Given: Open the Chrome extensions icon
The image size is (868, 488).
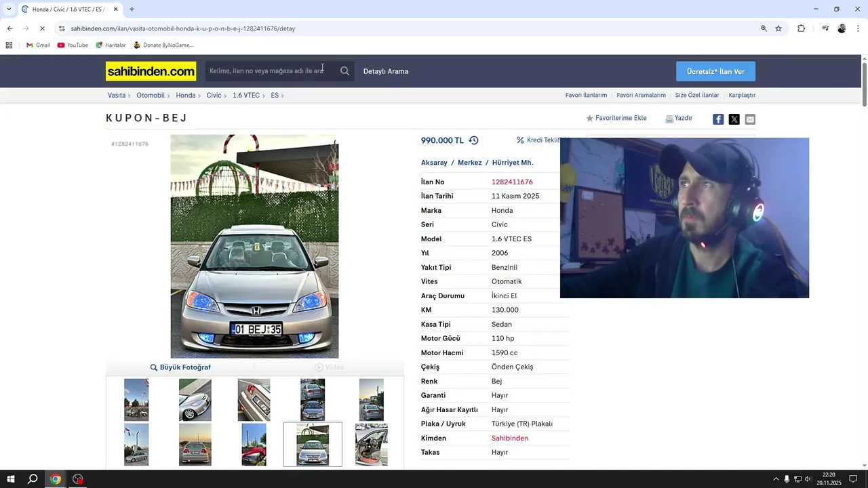Looking at the screenshot, I should coord(802,28).
